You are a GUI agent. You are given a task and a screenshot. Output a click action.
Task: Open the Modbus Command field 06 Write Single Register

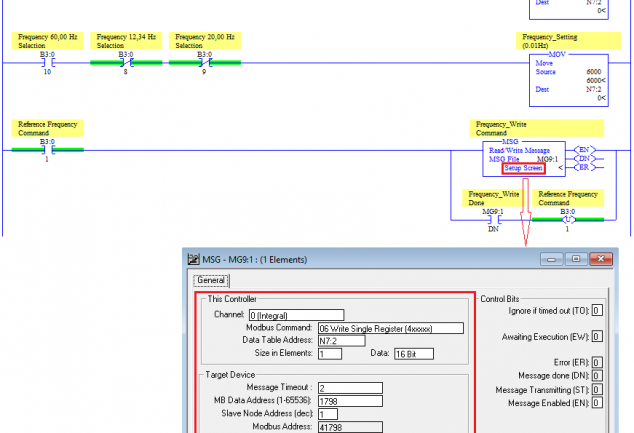391,328
